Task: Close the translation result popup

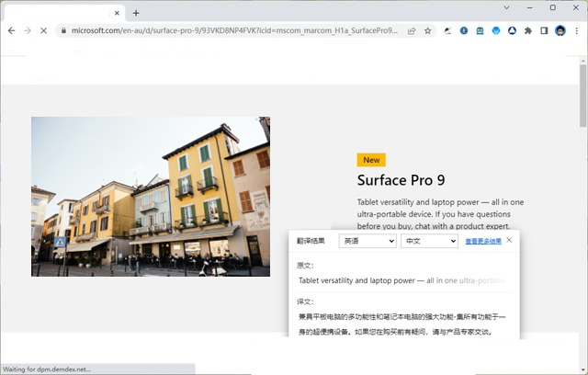Action: point(509,240)
